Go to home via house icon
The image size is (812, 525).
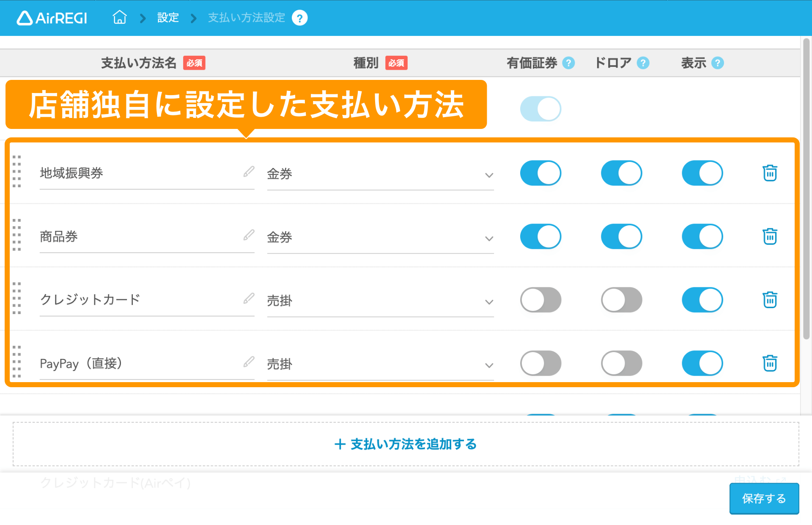coord(120,17)
